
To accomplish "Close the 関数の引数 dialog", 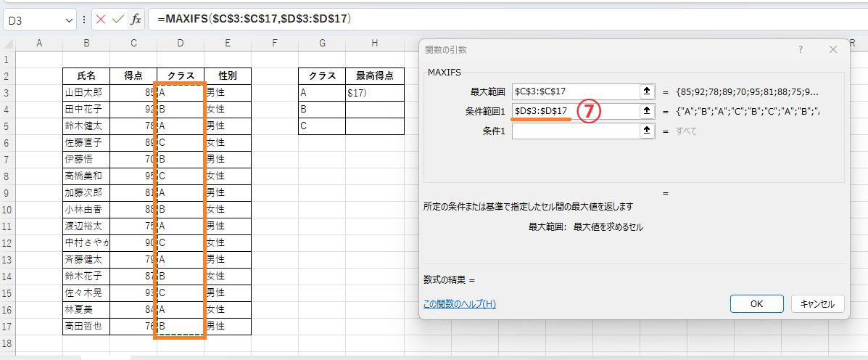I will tap(832, 49).
